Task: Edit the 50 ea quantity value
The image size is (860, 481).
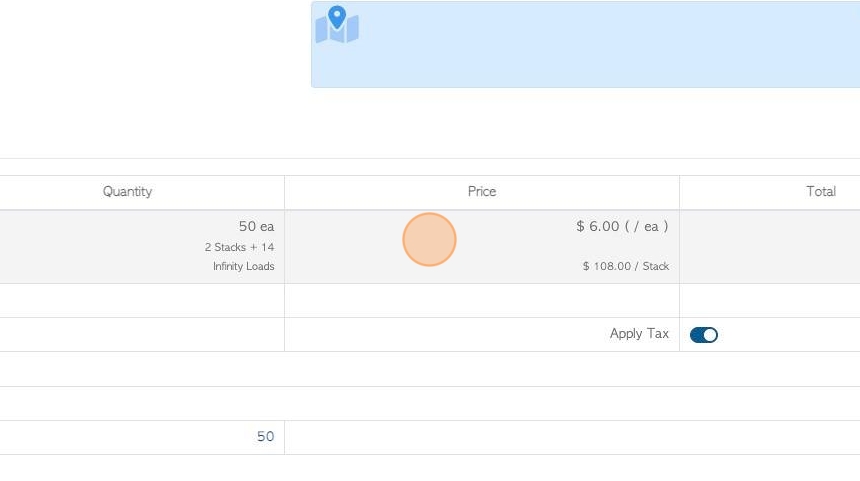Action: click(256, 227)
